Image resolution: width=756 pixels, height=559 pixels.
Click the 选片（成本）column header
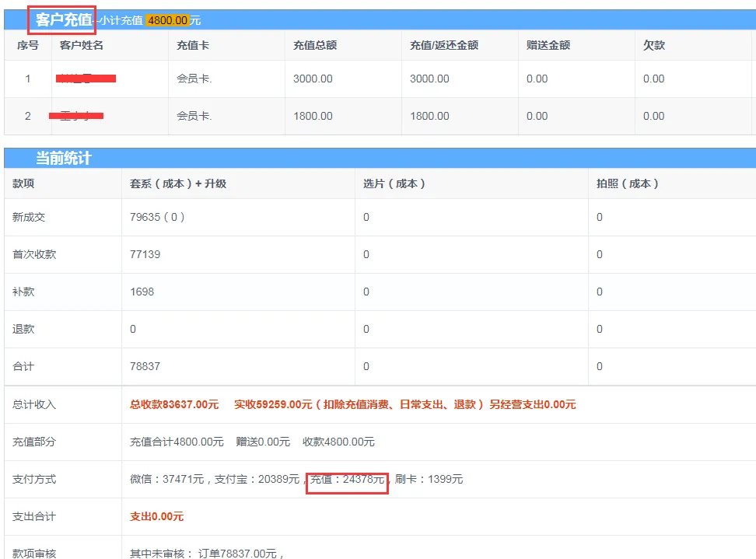point(394,183)
